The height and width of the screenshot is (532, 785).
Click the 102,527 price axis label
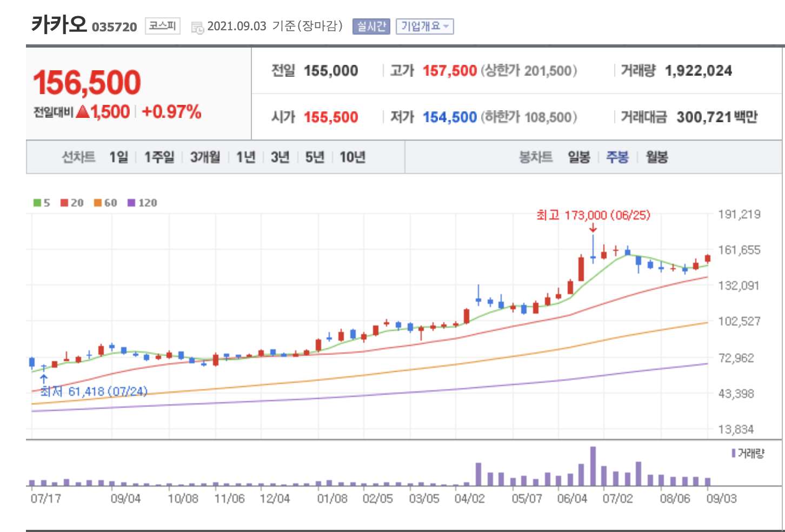point(739,322)
